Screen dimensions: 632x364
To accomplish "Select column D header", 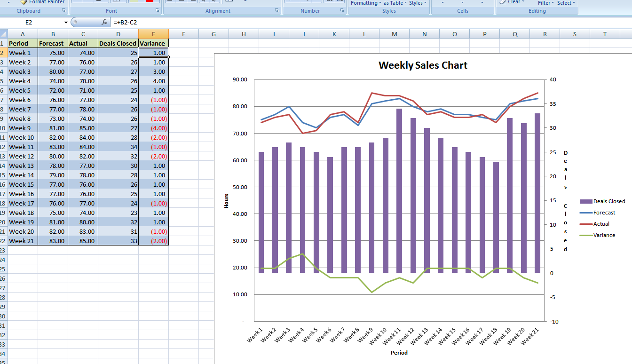I will pyautogui.click(x=118, y=34).
